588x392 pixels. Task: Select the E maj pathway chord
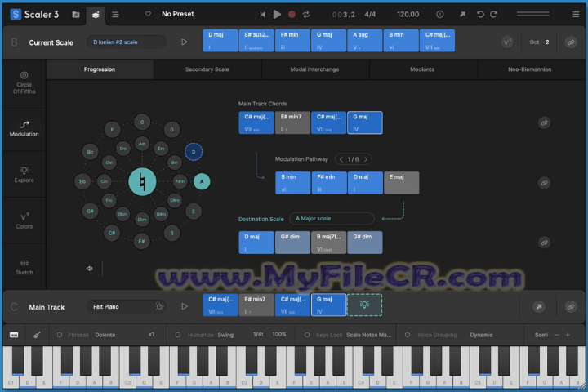[x=402, y=183]
